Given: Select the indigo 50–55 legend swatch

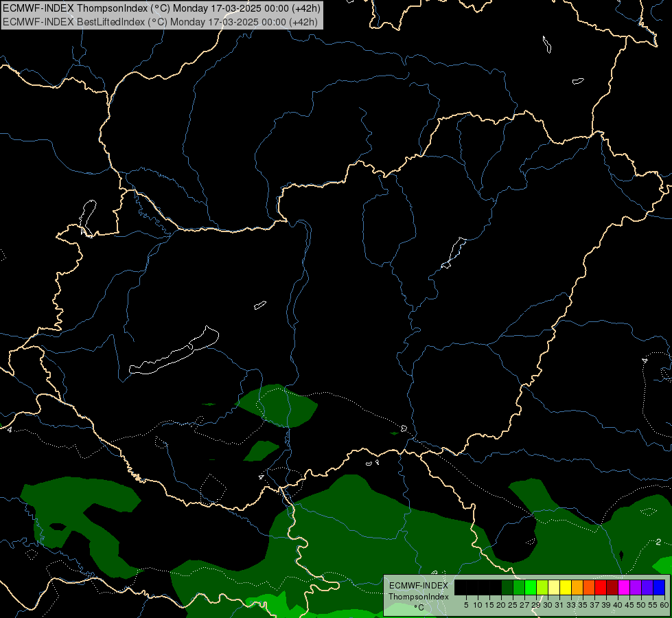Looking at the screenshot, I should point(647,587).
